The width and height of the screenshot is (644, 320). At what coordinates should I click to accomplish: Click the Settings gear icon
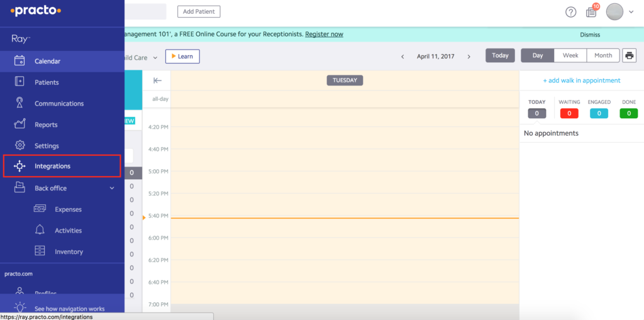(x=20, y=145)
